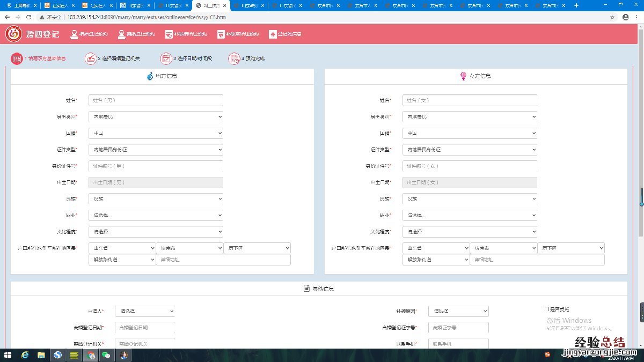Expand the male province dropdown showing 山东省

[x=122, y=248]
